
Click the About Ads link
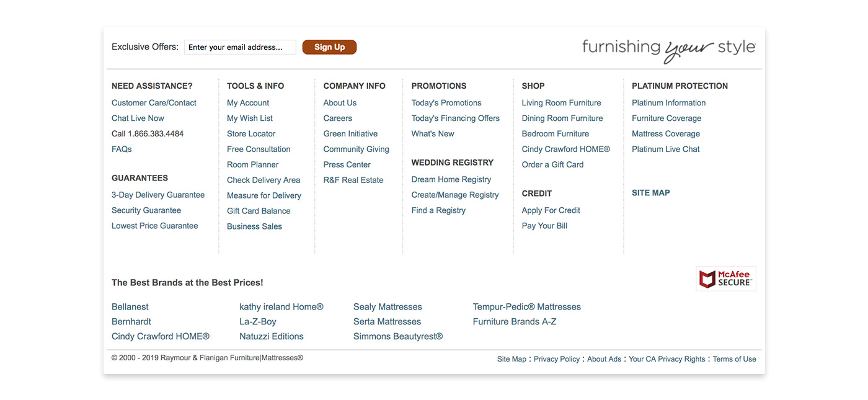click(x=604, y=359)
